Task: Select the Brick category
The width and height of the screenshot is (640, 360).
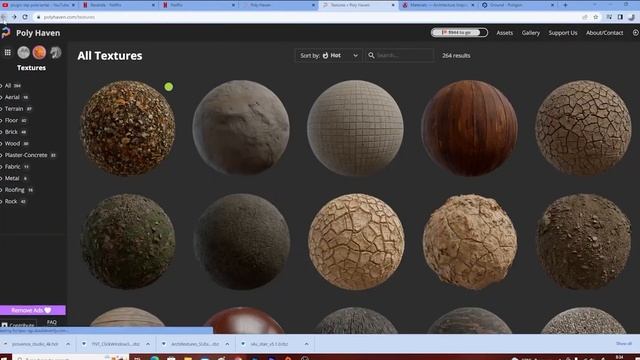Action: (11, 132)
